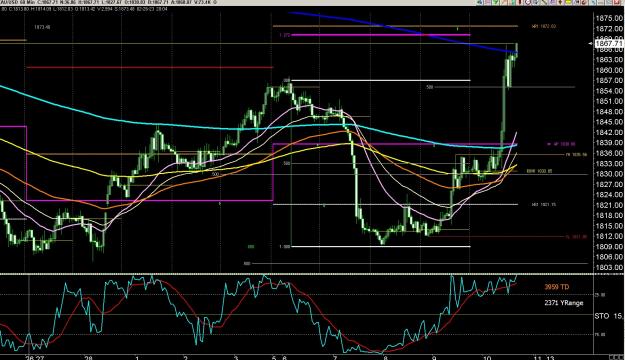Click the date label 3 on time axis
The image size is (625, 360).
236,357
